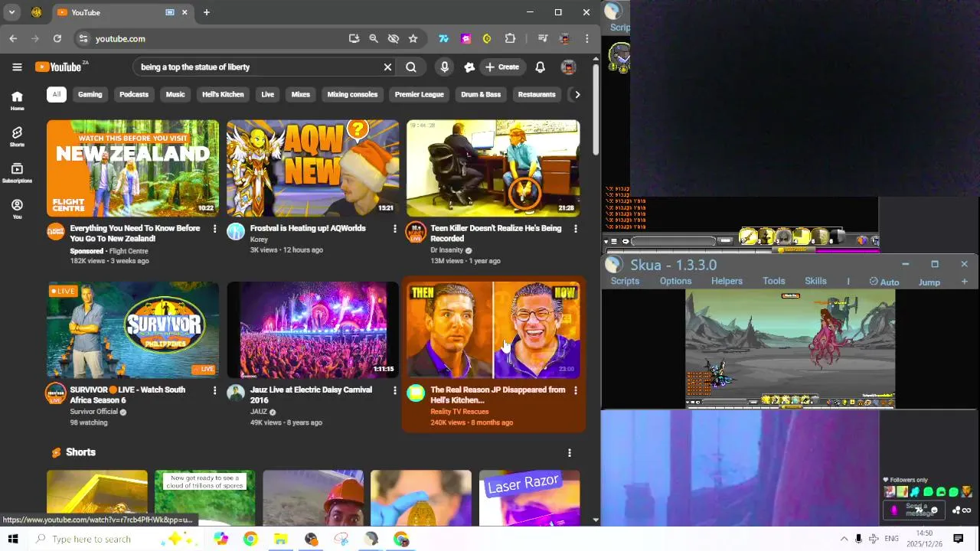Open the Helpers menu in Skua
Image resolution: width=980 pixels, height=551 pixels.
(727, 281)
